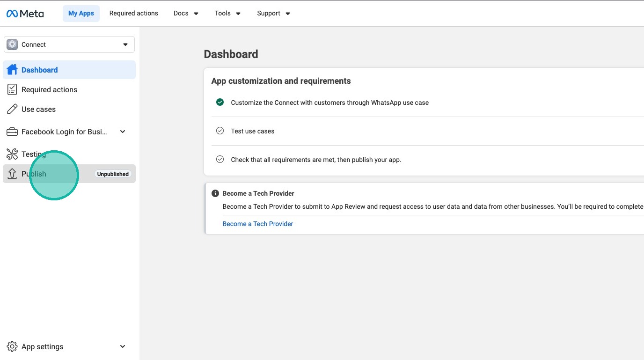Open the Connect app selector dropdown
Screen dimensions: 644x360
(x=125, y=44)
